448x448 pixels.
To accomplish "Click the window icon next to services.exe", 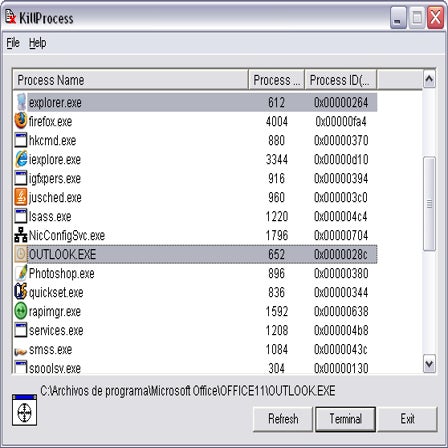I will coord(21,330).
